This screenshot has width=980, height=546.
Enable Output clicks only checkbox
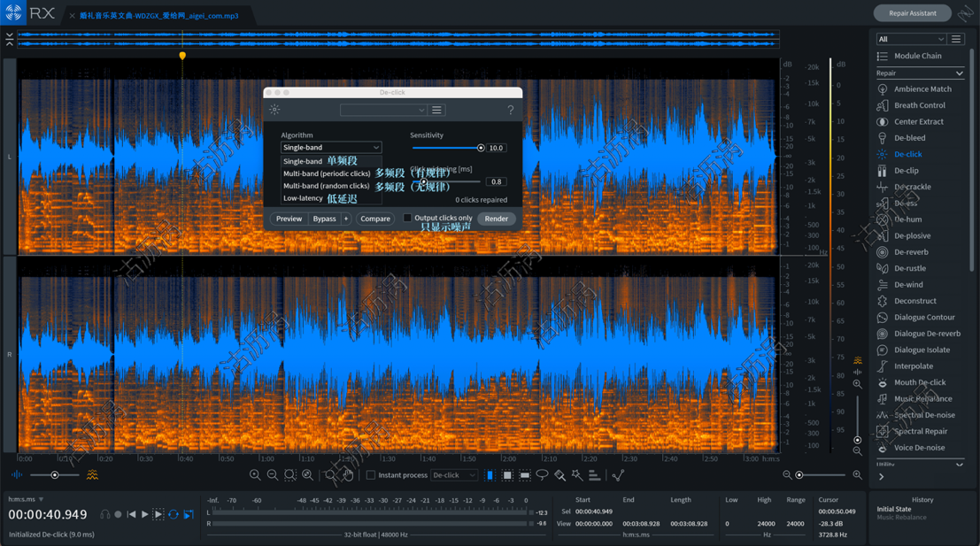407,218
